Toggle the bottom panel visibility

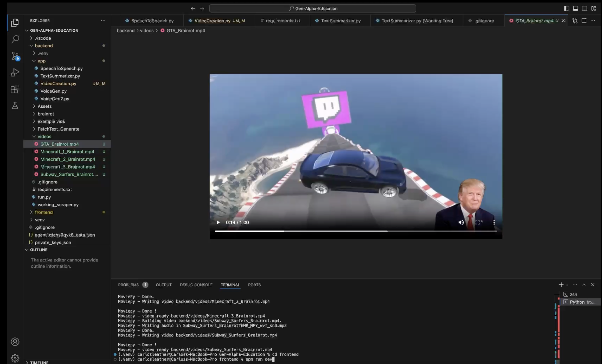point(575,9)
